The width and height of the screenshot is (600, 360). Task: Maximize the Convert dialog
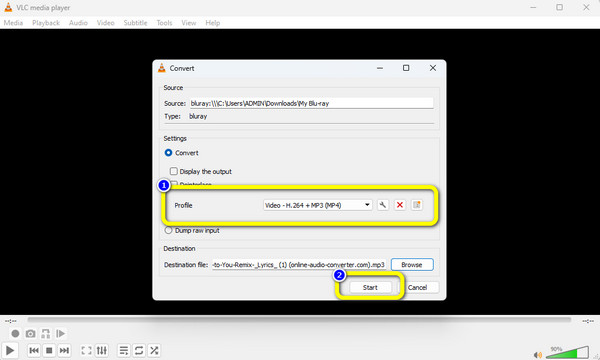(406, 68)
